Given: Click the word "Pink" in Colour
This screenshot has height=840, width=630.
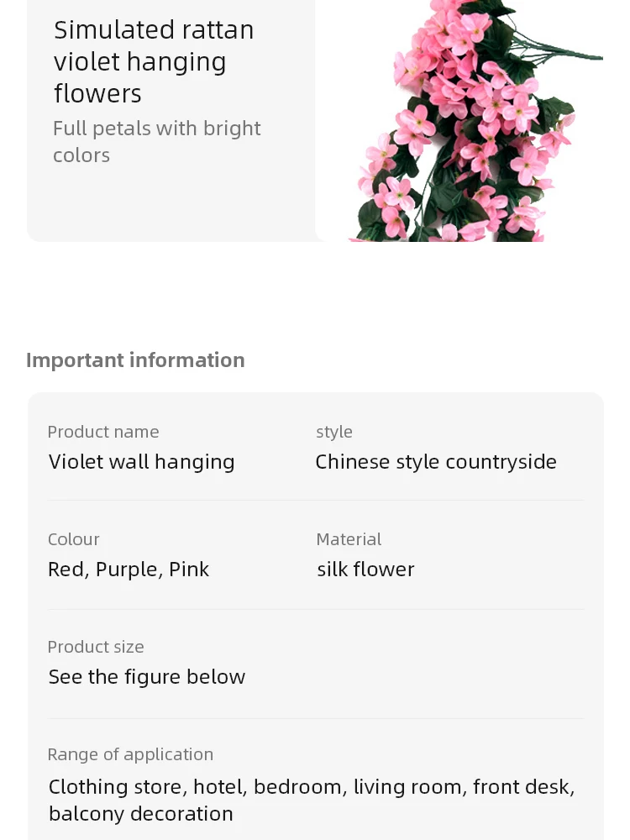Looking at the screenshot, I should (x=189, y=570).
